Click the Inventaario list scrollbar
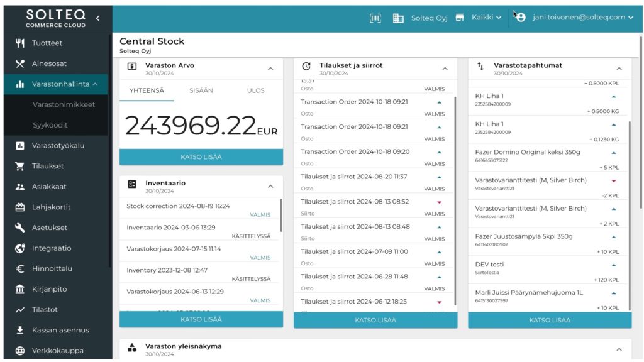 [x=281, y=216]
